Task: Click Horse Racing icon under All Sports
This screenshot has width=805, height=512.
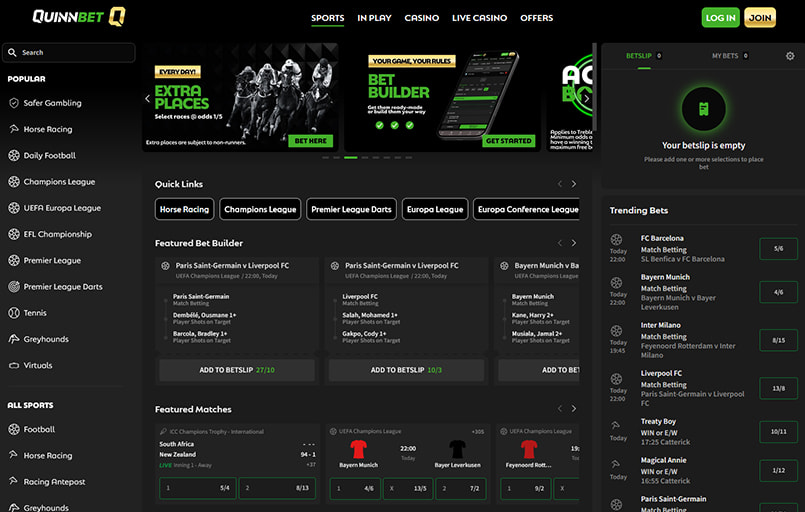Action: (13, 455)
